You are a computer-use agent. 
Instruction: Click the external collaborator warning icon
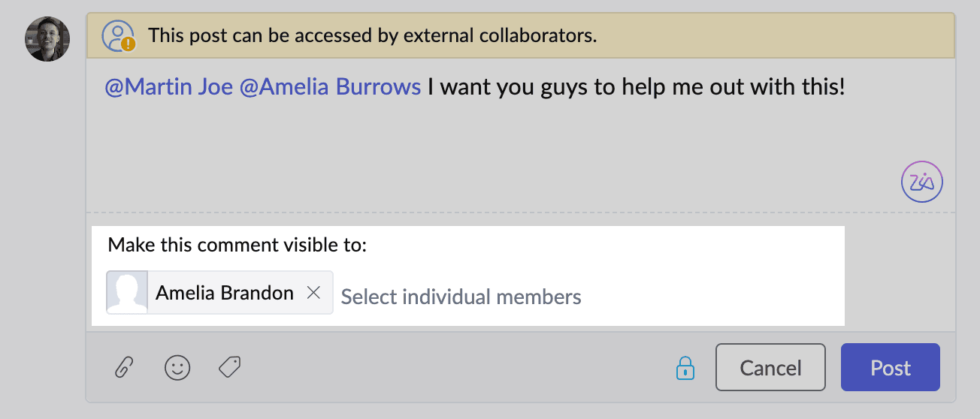(x=119, y=35)
